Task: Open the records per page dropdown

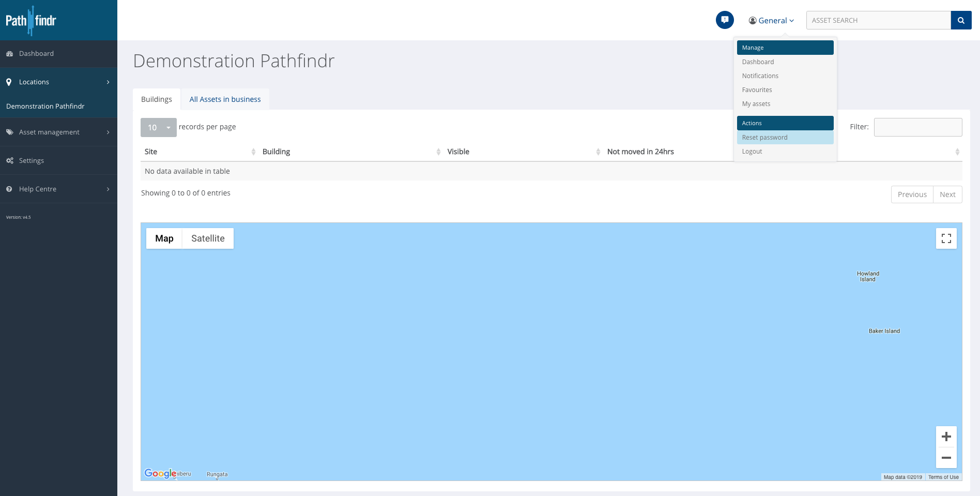Action: [158, 127]
